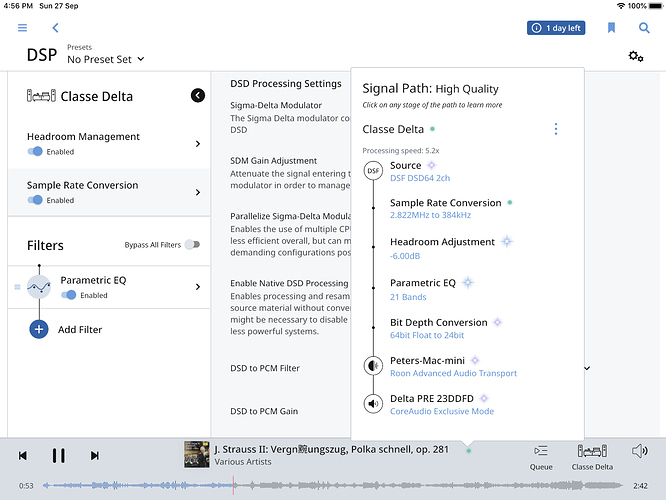Image resolution: width=666 pixels, height=500 pixels.
Task: Click the Delta PRE output speaker icon
Action: 373,403
